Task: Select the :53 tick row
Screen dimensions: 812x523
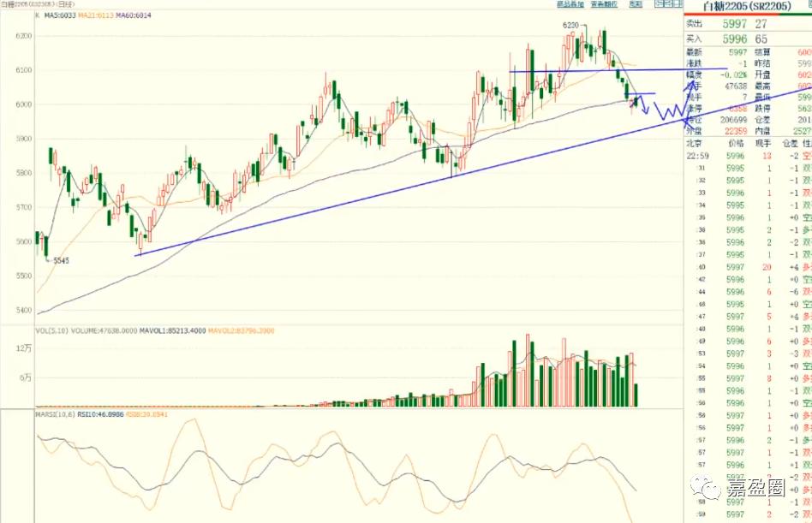Action: [749, 354]
